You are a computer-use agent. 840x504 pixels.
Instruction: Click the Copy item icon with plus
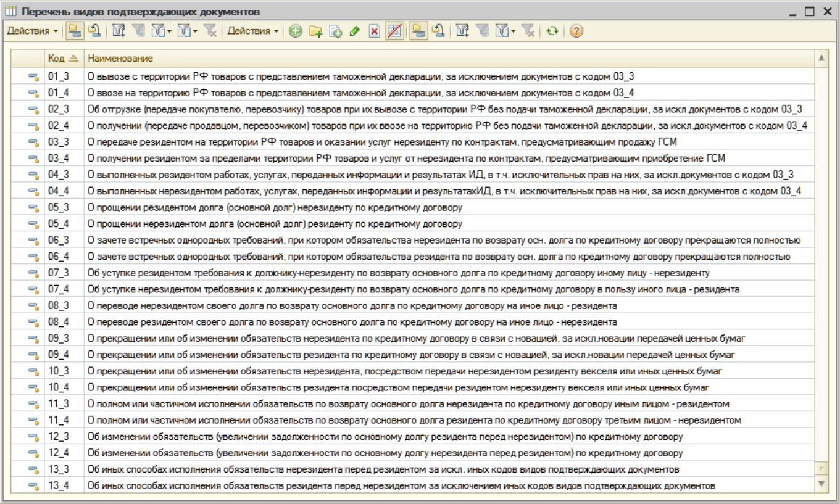tap(335, 31)
